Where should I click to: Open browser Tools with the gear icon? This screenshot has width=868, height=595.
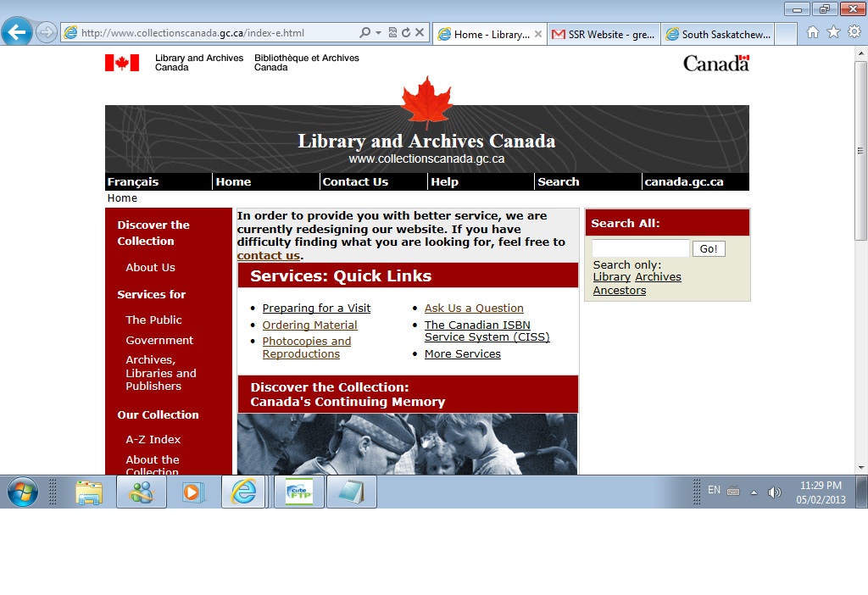pyautogui.click(x=854, y=31)
